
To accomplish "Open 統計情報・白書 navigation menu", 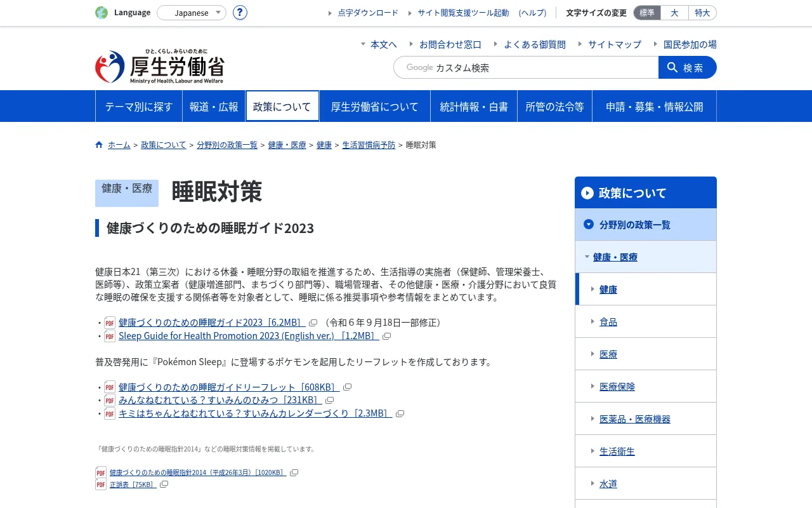I will [x=474, y=106].
